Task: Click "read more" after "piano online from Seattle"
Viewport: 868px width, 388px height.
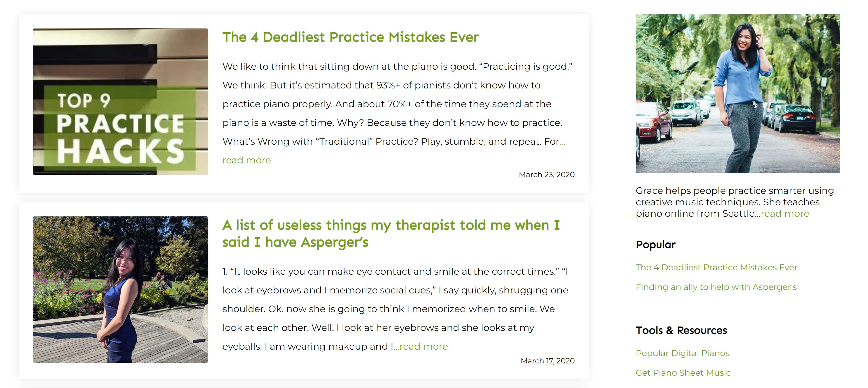Action: (785, 214)
